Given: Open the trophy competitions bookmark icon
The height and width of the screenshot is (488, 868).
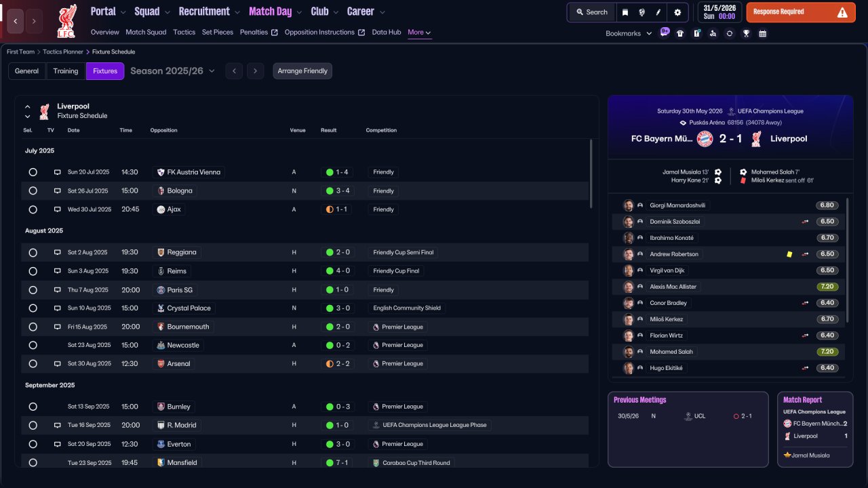Looking at the screenshot, I should point(746,33).
